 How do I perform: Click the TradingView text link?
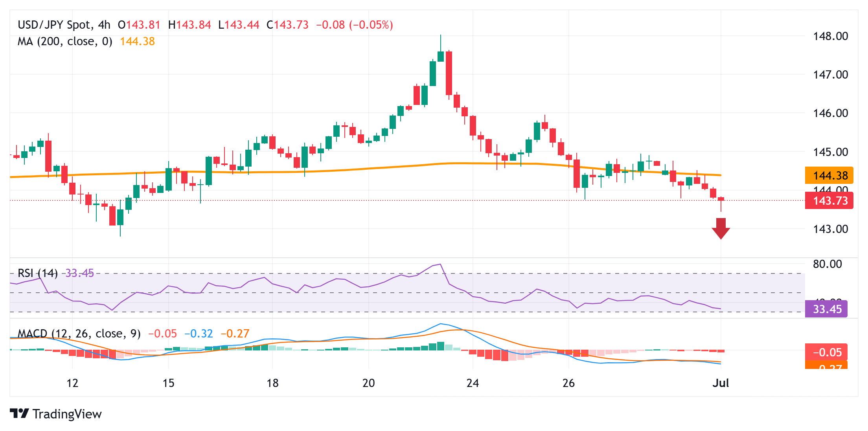pos(67,414)
